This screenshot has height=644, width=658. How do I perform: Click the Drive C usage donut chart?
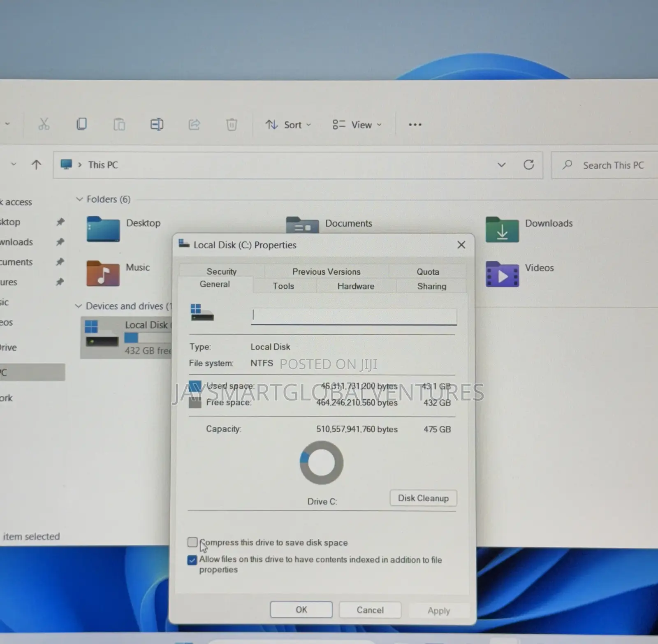[x=322, y=463]
